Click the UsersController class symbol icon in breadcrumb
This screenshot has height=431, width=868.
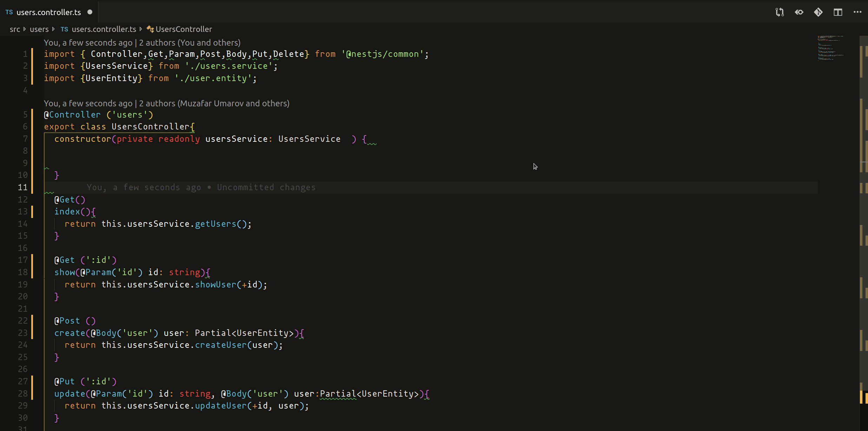150,29
